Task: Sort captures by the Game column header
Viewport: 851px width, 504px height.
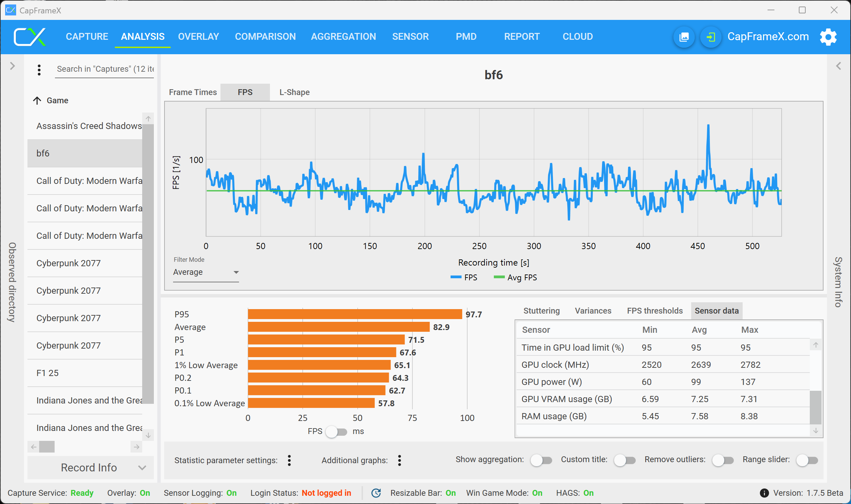Action: (x=57, y=101)
